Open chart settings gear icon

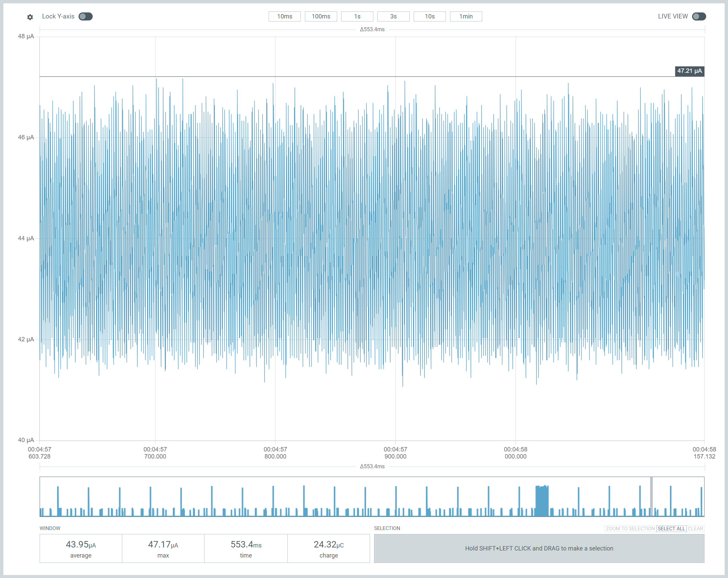point(30,17)
